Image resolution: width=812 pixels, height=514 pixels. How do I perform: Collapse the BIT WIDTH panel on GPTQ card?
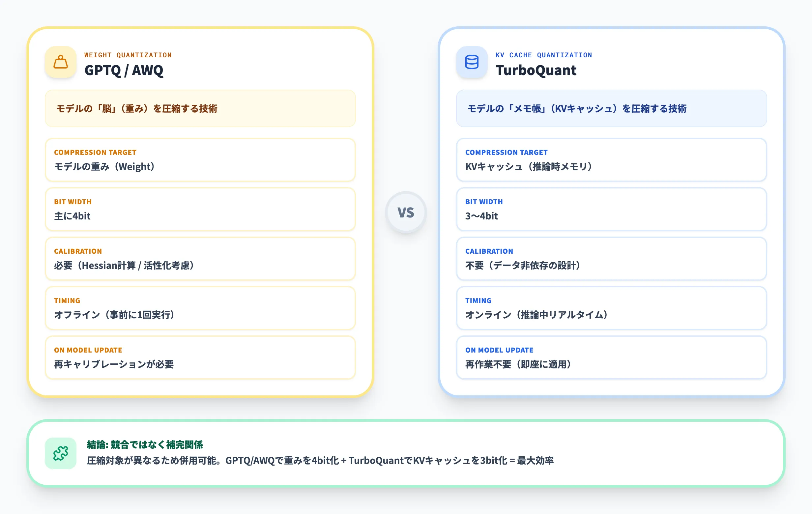200,210
